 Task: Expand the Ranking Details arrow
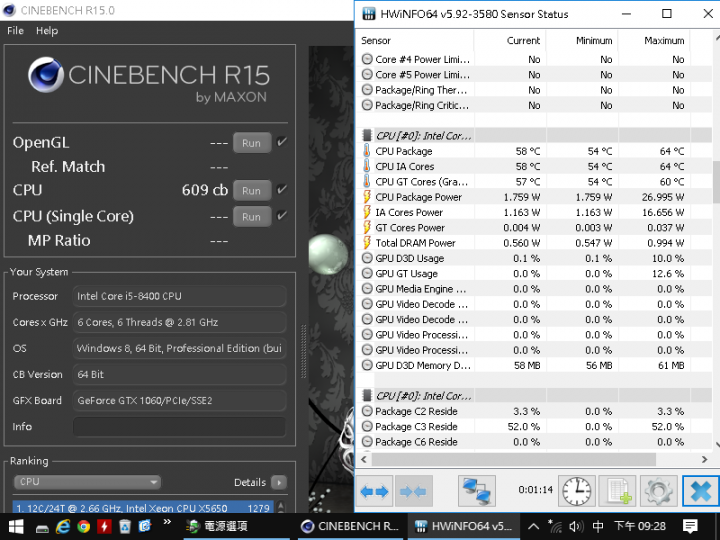(279, 482)
